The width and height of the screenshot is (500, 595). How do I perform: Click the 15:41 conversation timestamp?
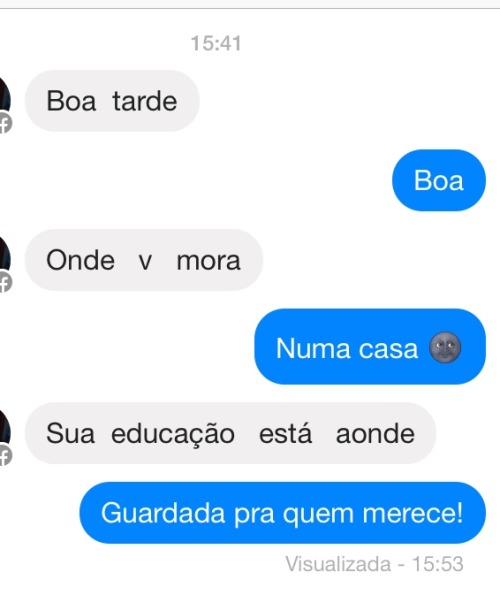pyautogui.click(x=216, y=43)
